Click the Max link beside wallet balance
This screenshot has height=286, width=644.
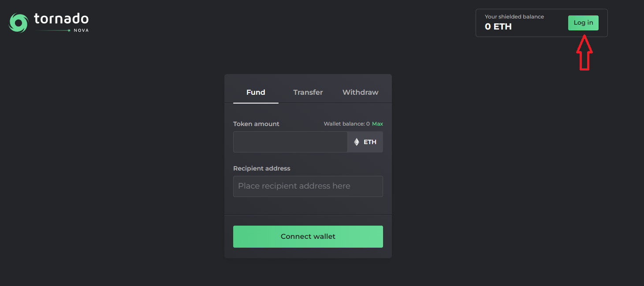pos(377,123)
